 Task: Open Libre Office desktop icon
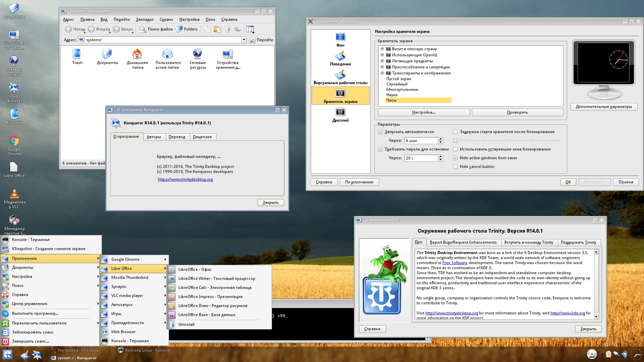click(x=14, y=170)
